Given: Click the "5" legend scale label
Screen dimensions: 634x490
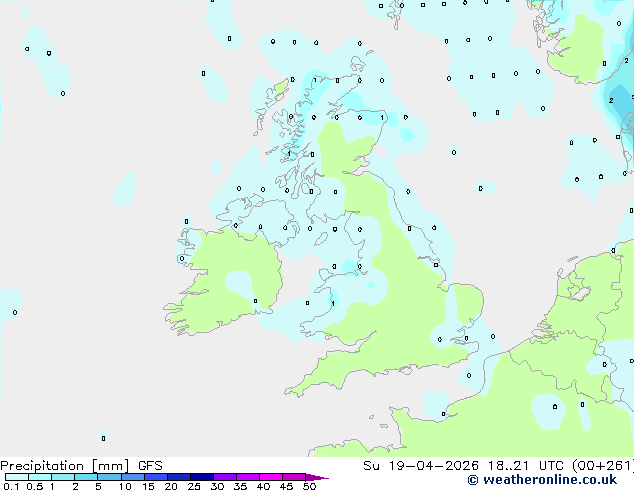Looking at the screenshot, I should coord(98,486).
